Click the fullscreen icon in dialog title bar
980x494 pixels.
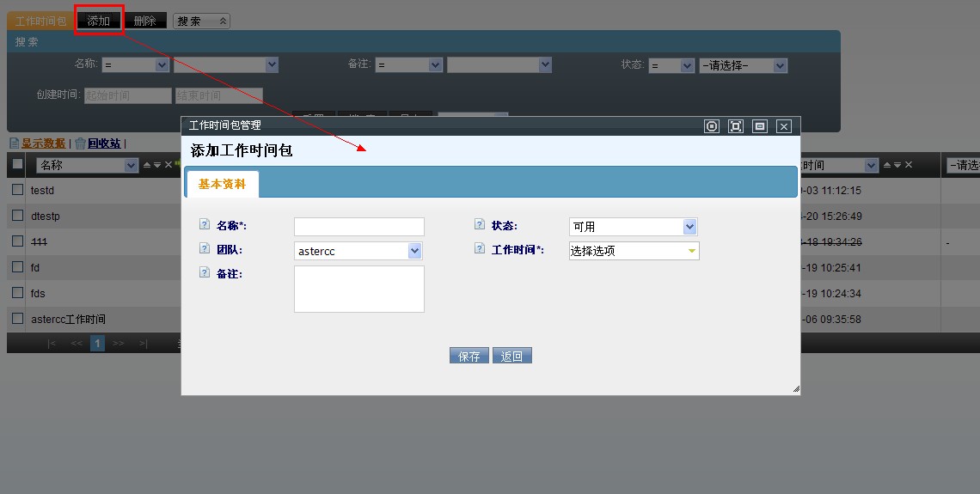tap(736, 126)
